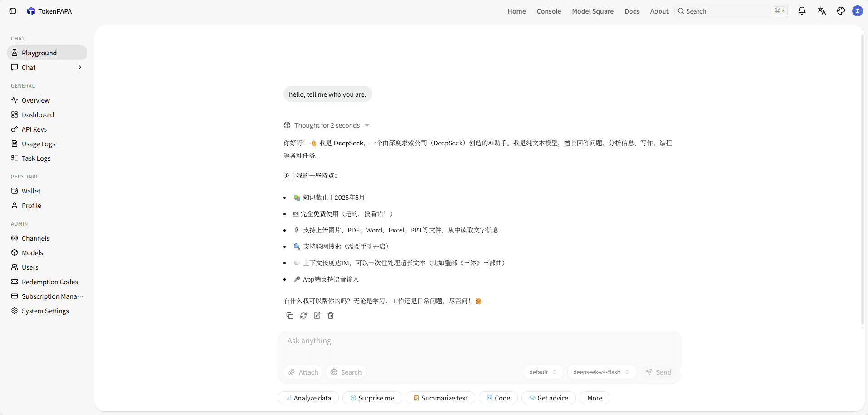Toggle the sidebar panel icon
Image resolution: width=868 pixels, height=415 pixels.
pyautogui.click(x=13, y=11)
